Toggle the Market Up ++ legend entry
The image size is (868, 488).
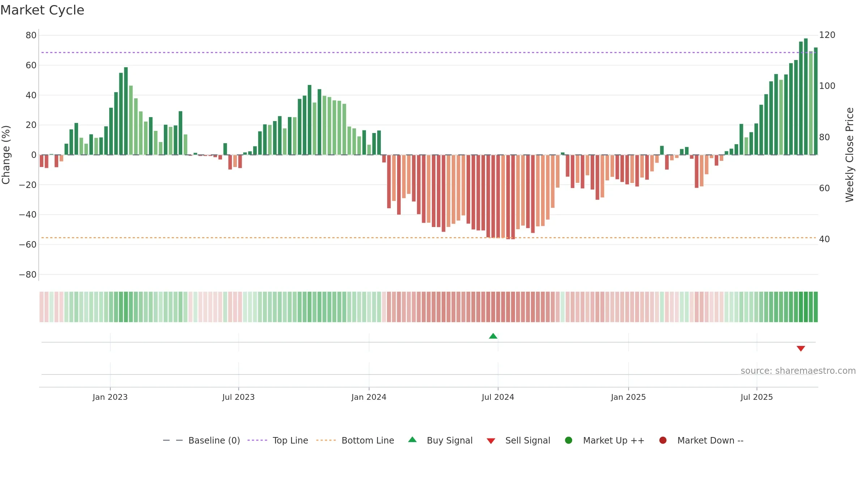[x=605, y=440]
